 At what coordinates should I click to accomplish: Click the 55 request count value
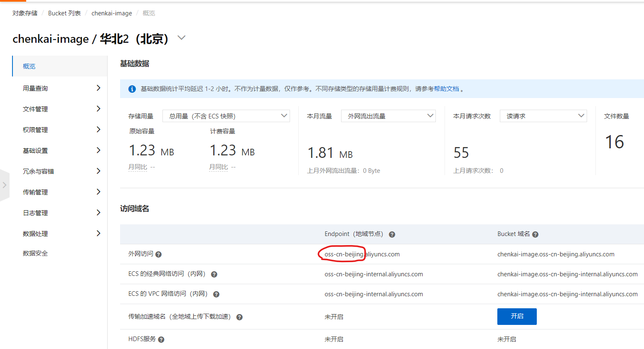[461, 152]
